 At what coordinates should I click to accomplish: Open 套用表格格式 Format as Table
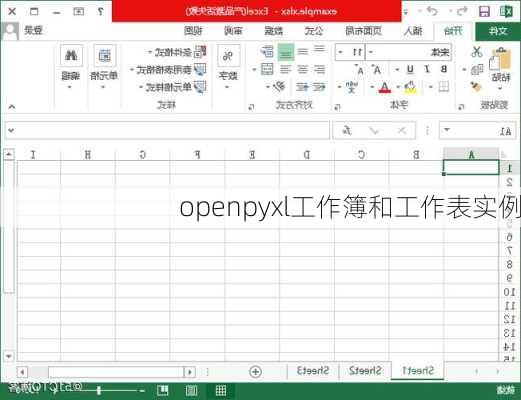[x=169, y=70]
